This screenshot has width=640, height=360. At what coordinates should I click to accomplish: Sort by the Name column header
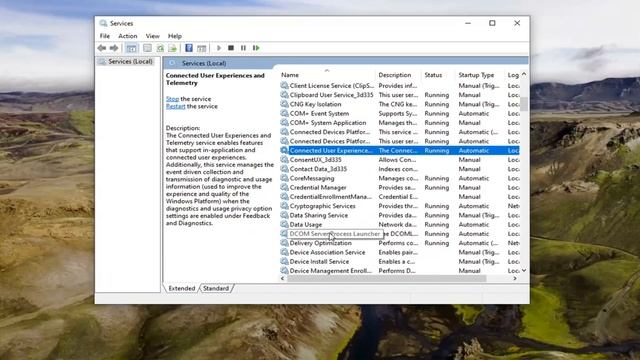[x=327, y=75]
